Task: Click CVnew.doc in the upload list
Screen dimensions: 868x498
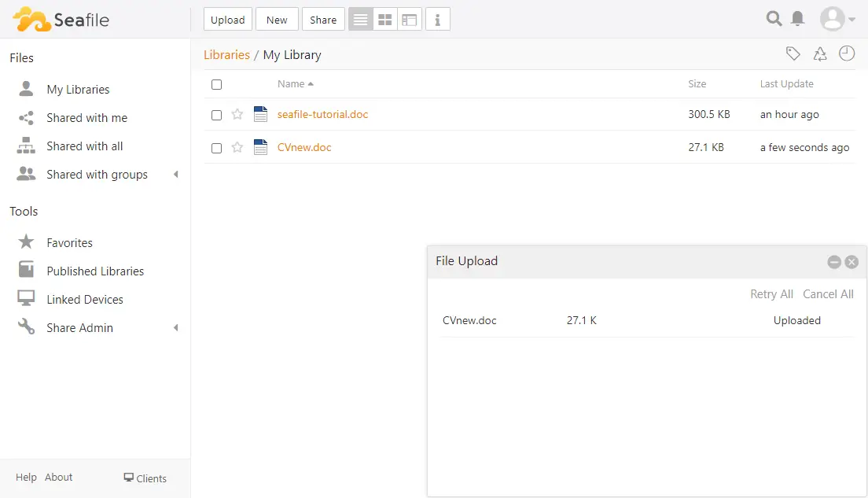Action: pos(469,320)
